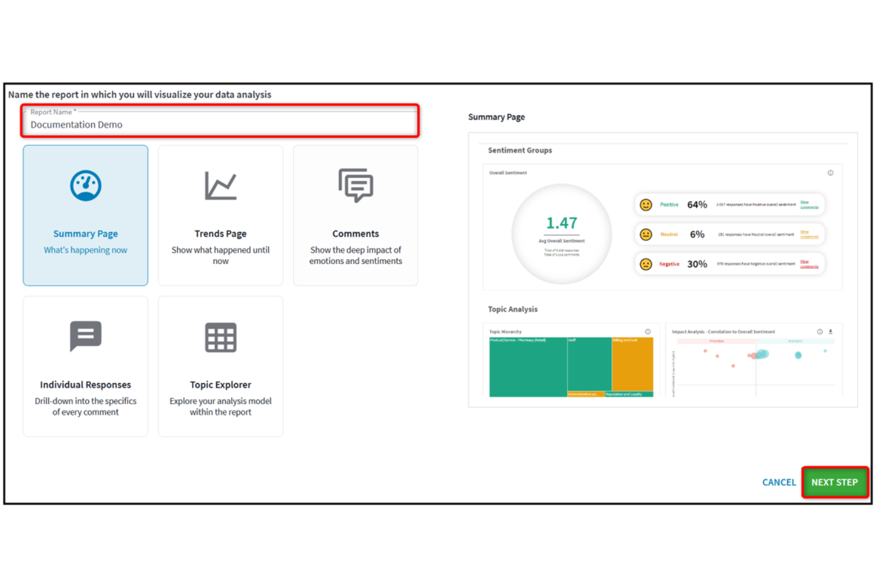The width and height of the screenshot is (882, 588).
Task: Click the Trends Page line chart icon
Action: (x=220, y=186)
